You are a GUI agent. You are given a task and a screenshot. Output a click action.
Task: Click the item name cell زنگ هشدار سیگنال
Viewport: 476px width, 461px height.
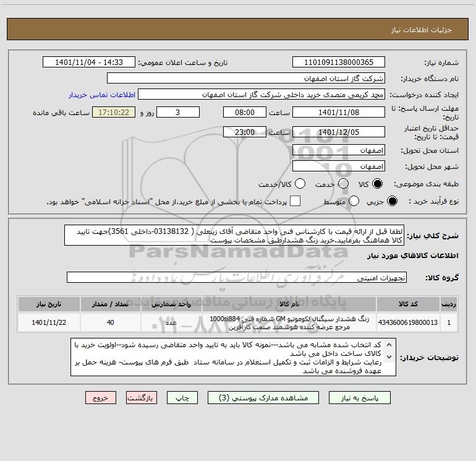click(289, 322)
